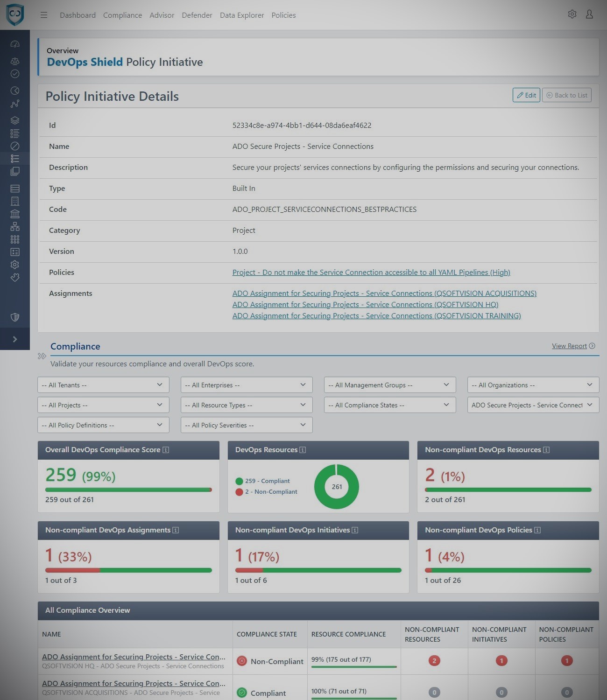Open the All Tenants dropdown
Image resolution: width=607 pixels, height=700 pixels.
[103, 385]
